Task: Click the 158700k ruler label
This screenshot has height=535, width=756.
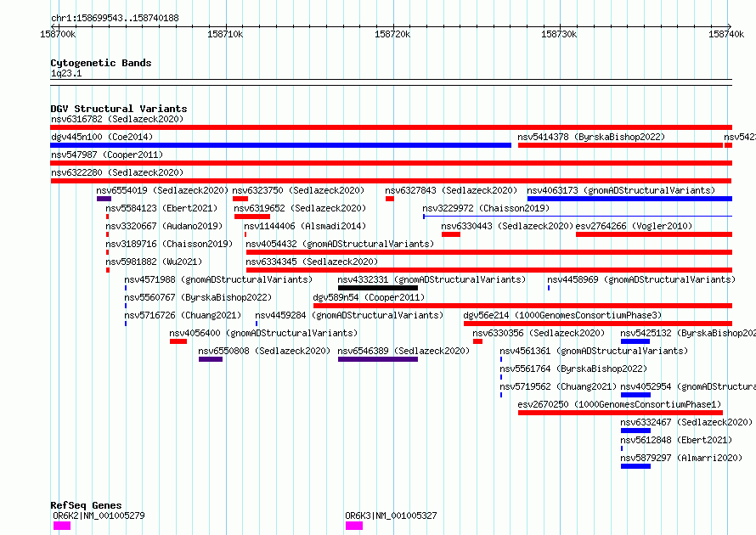Action: click(58, 34)
